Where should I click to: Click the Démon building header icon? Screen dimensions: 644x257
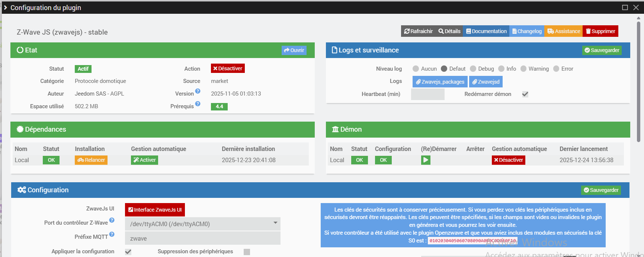point(335,129)
